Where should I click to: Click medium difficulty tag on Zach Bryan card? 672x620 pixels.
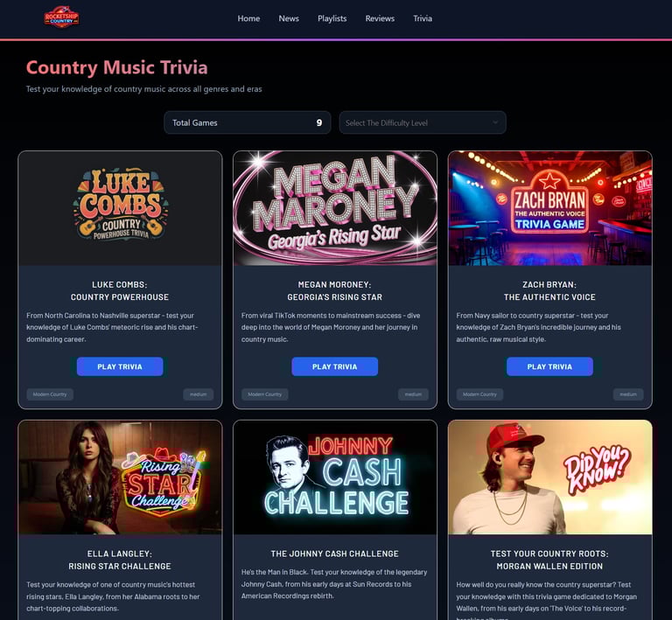(x=628, y=394)
